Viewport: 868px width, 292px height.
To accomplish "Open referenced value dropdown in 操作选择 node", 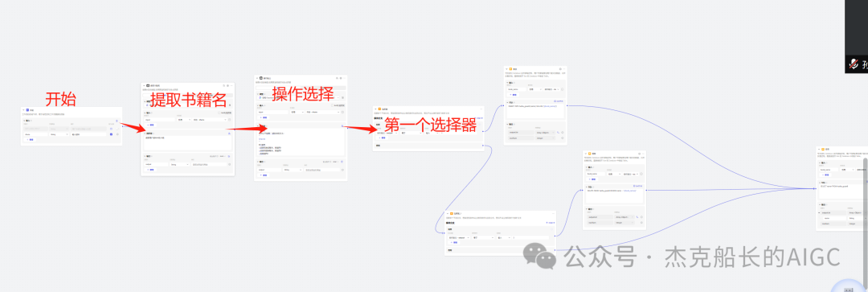I will [323, 112].
